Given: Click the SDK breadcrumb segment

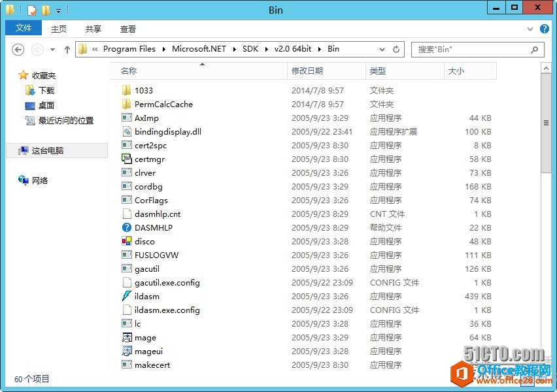Looking at the screenshot, I should click(250, 49).
